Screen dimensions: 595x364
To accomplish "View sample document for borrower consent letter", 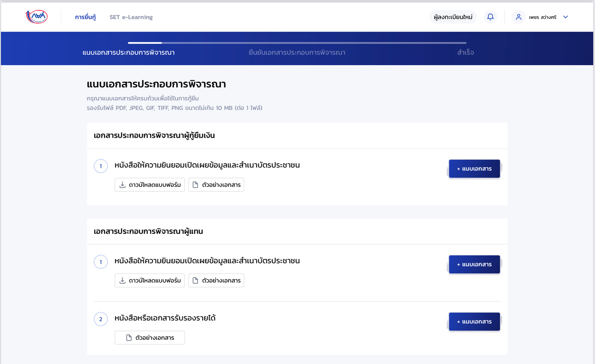I will 216,185.
